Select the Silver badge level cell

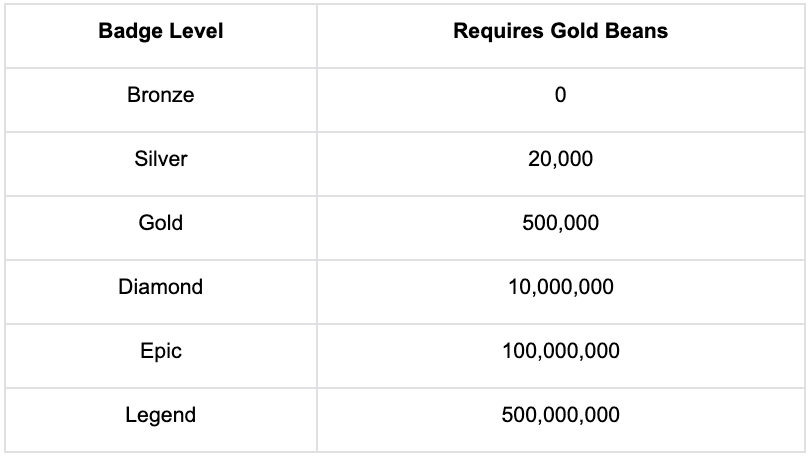tap(161, 159)
